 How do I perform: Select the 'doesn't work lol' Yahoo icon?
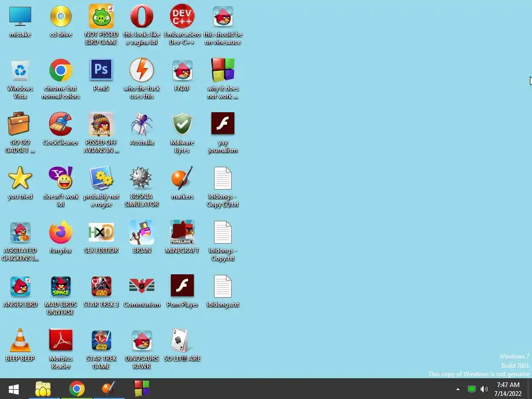click(x=61, y=178)
